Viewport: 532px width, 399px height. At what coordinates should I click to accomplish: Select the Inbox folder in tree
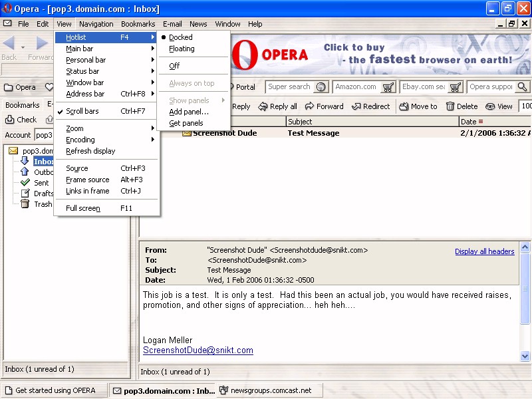tap(43, 162)
